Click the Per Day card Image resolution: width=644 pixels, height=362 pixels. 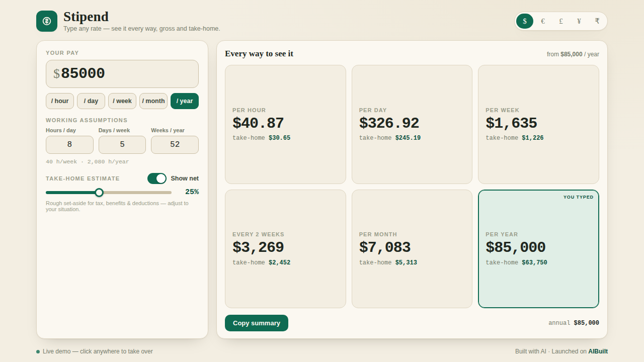coord(412,124)
